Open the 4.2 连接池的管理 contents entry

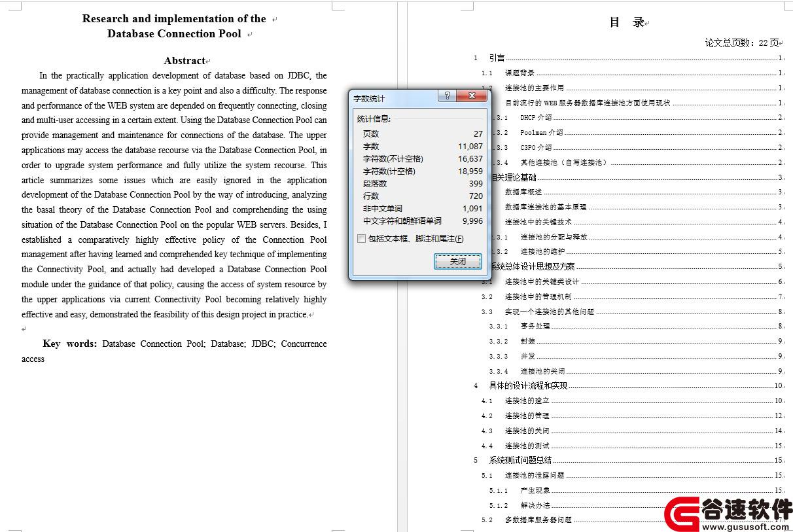pyautogui.click(x=633, y=416)
